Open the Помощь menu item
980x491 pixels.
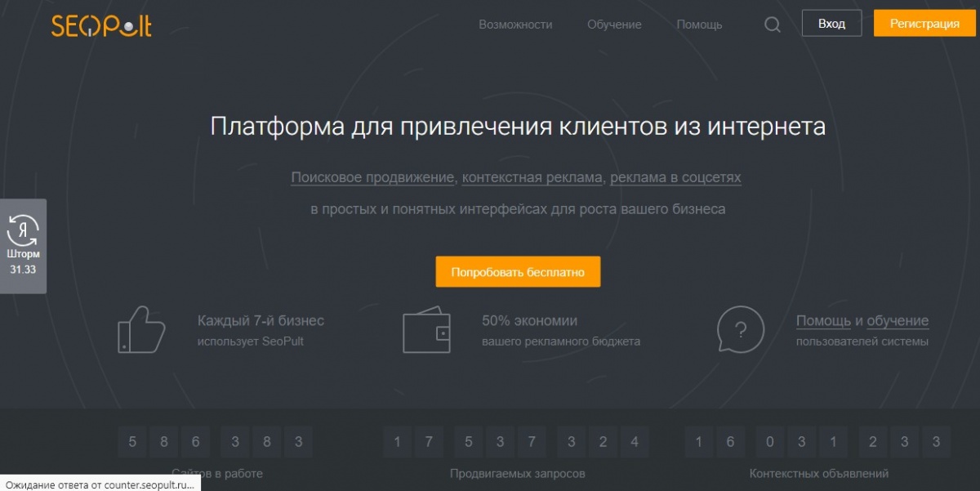click(x=699, y=25)
